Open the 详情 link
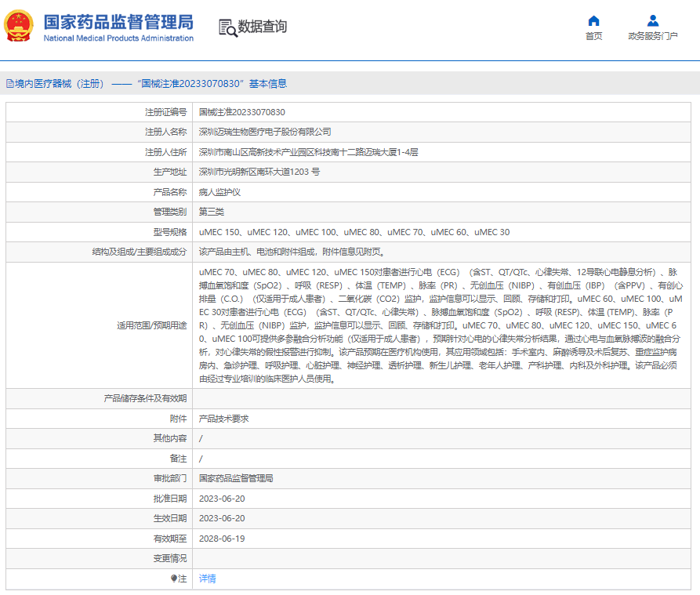The image size is (700, 595). [x=207, y=579]
